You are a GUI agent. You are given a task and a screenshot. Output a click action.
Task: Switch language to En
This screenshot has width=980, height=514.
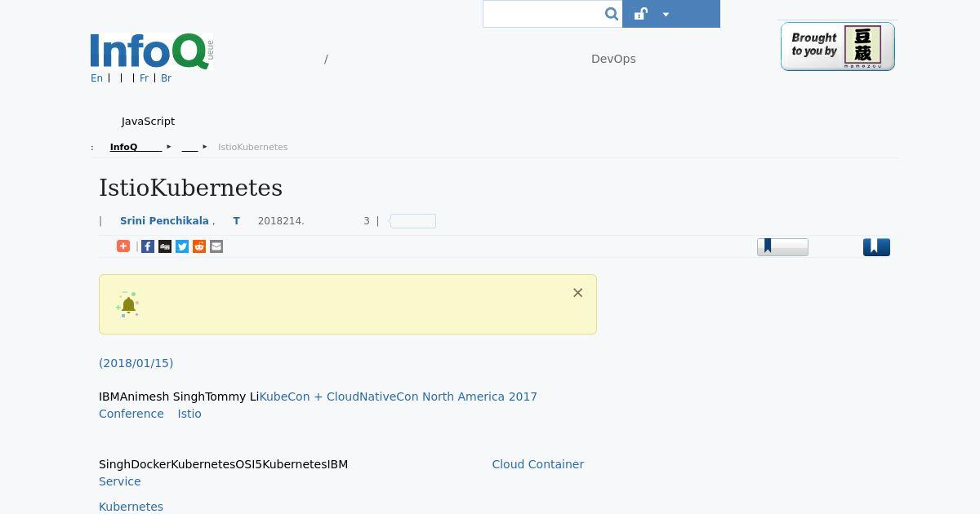[96, 78]
